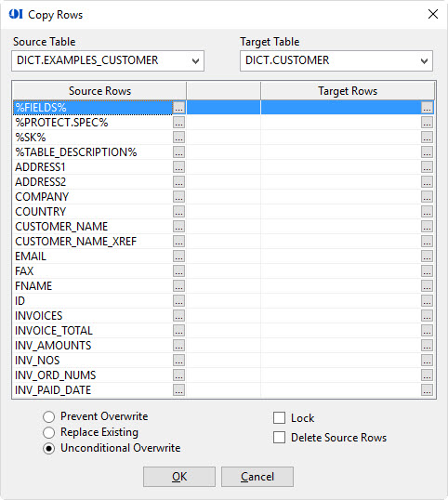Click the OI application icon in title bar

click(x=16, y=14)
